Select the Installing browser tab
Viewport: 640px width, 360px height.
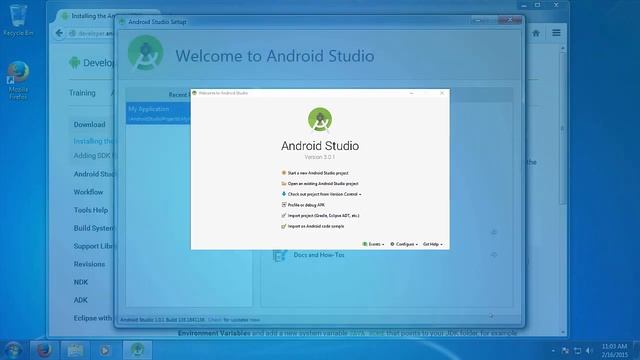pyautogui.click(x=88, y=16)
